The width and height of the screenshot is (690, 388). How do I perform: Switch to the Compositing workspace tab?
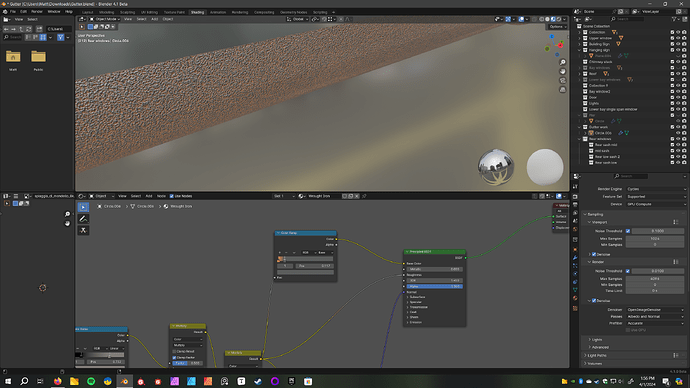coord(264,12)
